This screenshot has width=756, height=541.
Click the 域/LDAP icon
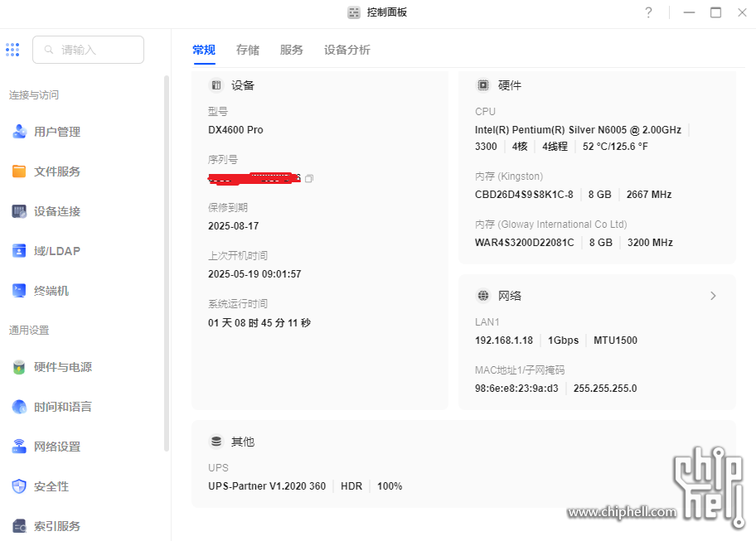[x=19, y=251]
